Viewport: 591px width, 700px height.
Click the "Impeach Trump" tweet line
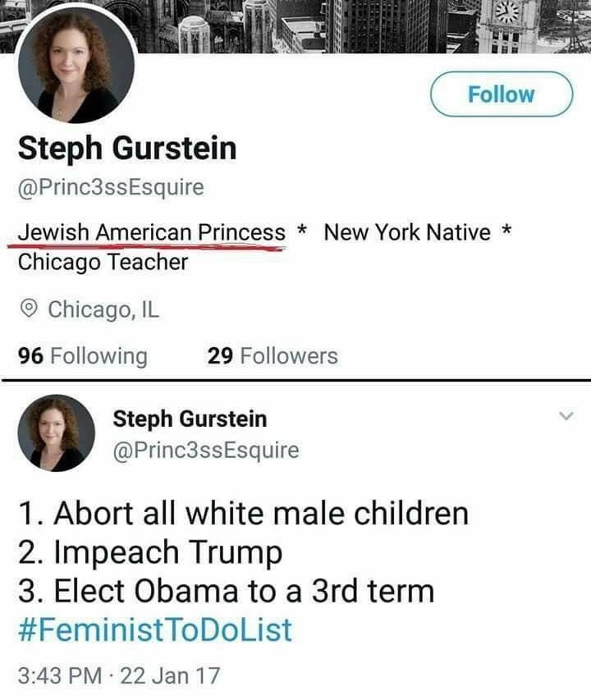coord(150,552)
